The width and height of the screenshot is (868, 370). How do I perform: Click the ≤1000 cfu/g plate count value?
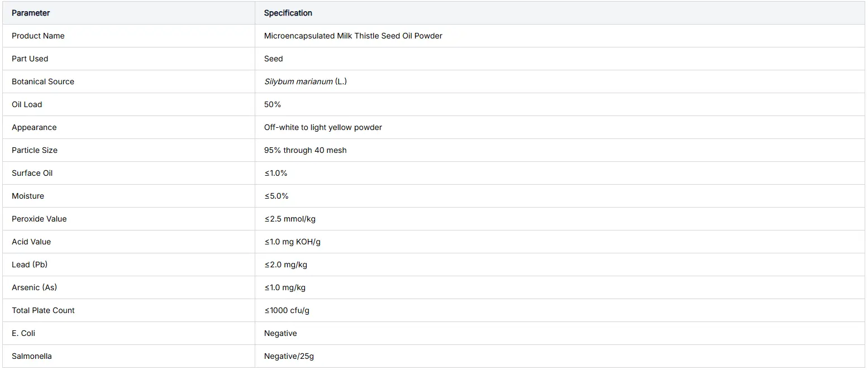point(287,310)
